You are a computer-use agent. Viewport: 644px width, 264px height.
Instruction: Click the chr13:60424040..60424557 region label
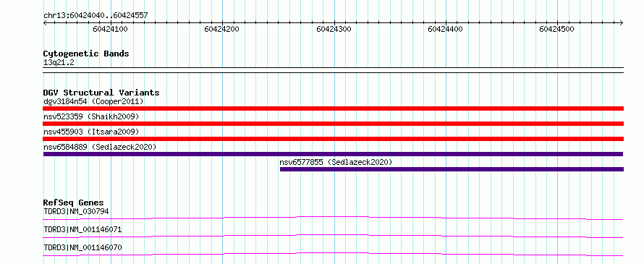pyautogui.click(x=96, y=16)
